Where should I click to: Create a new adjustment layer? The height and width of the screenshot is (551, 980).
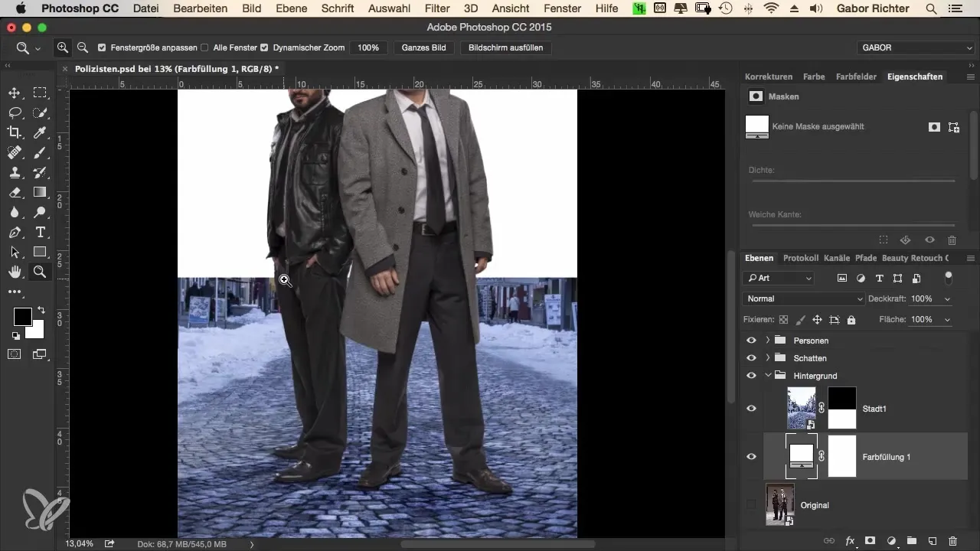coord(891,541)
